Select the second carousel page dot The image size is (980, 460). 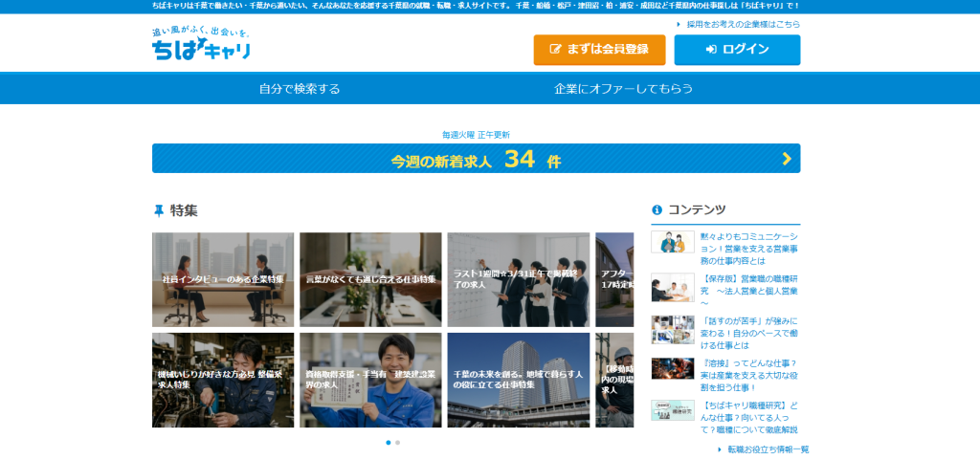pos(397,443)
